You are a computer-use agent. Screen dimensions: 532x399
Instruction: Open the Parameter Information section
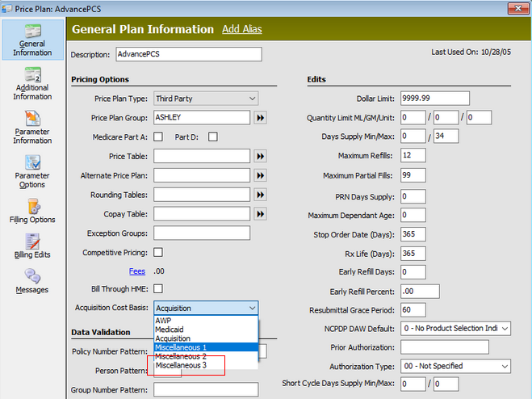click(x=32, y=128)
